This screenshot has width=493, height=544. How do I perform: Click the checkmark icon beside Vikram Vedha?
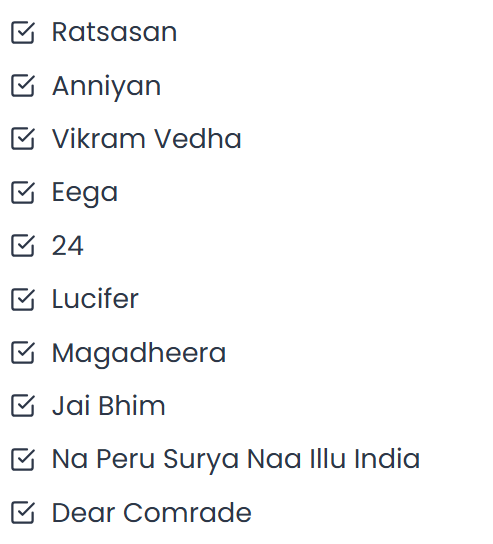[23, 139]
